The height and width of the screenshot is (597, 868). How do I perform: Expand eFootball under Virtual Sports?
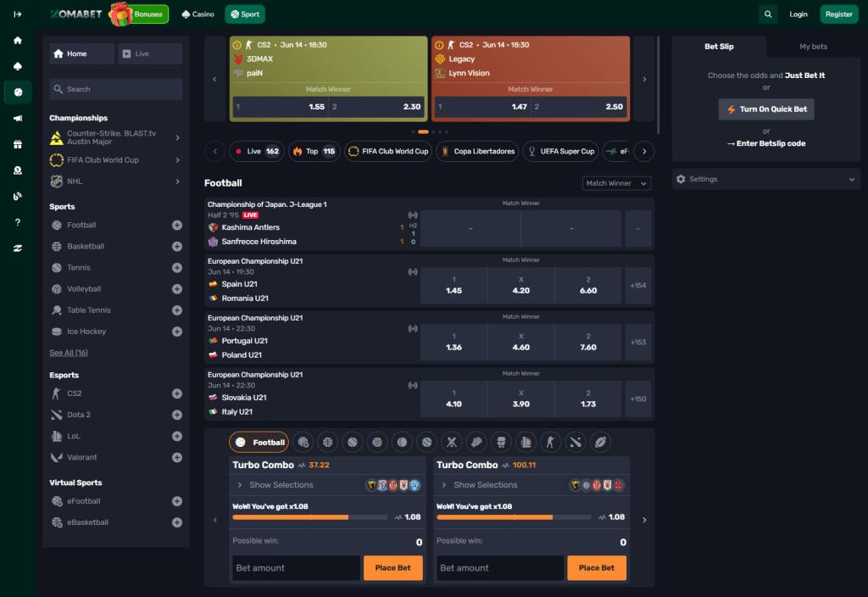tap(176, 501)
